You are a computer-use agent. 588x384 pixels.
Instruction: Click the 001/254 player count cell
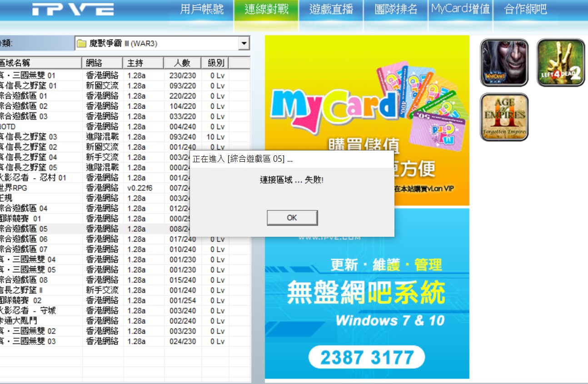[x=183, y=300]
